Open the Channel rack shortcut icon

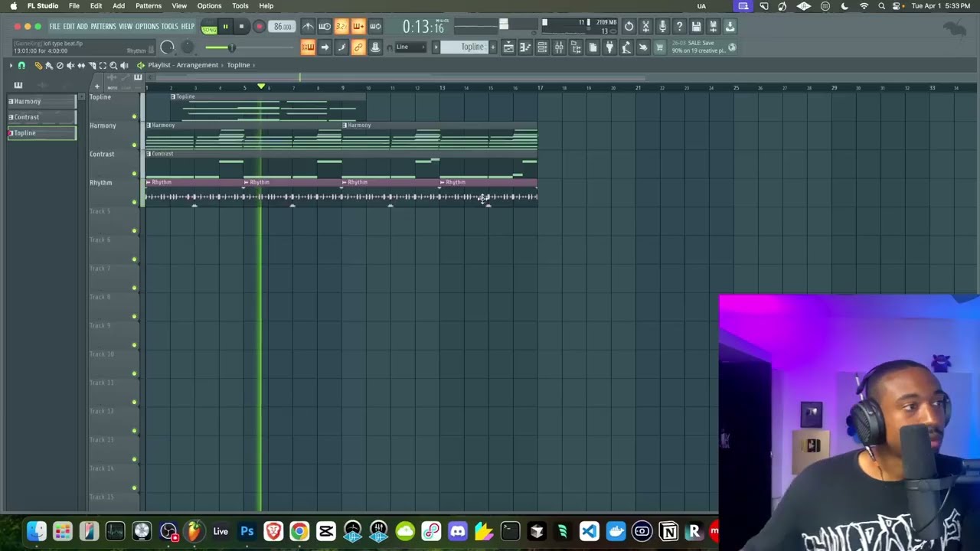pyautogui.click(x=542, y=47)
